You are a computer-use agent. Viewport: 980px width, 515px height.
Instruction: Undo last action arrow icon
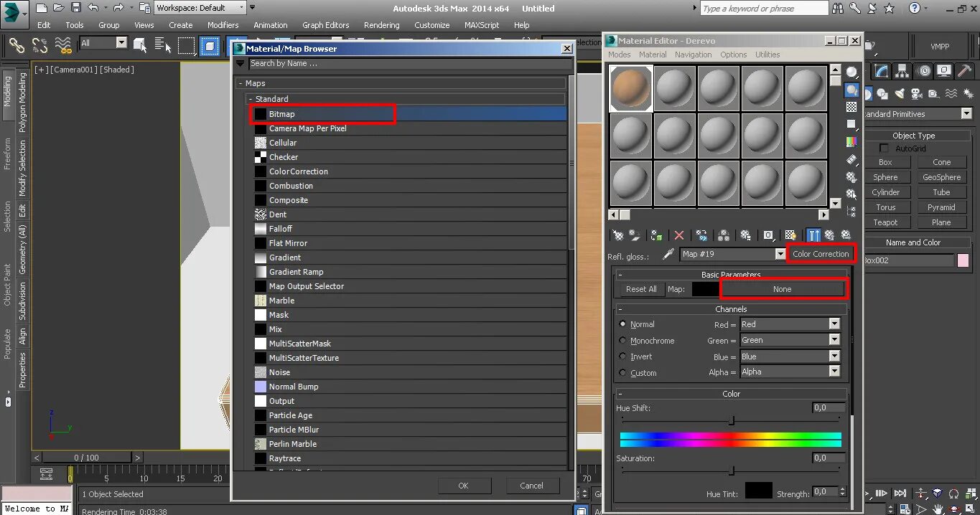(x=93, y=8)
